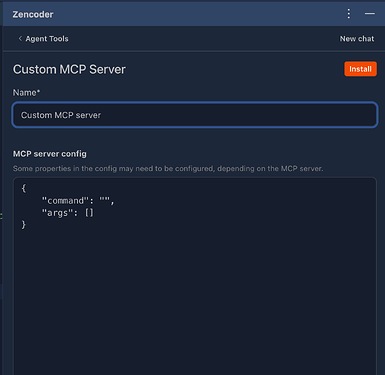Click the MCP server config label
Image resolution: width=385 pixels, height=375 pixels.
tap(50, 154)
